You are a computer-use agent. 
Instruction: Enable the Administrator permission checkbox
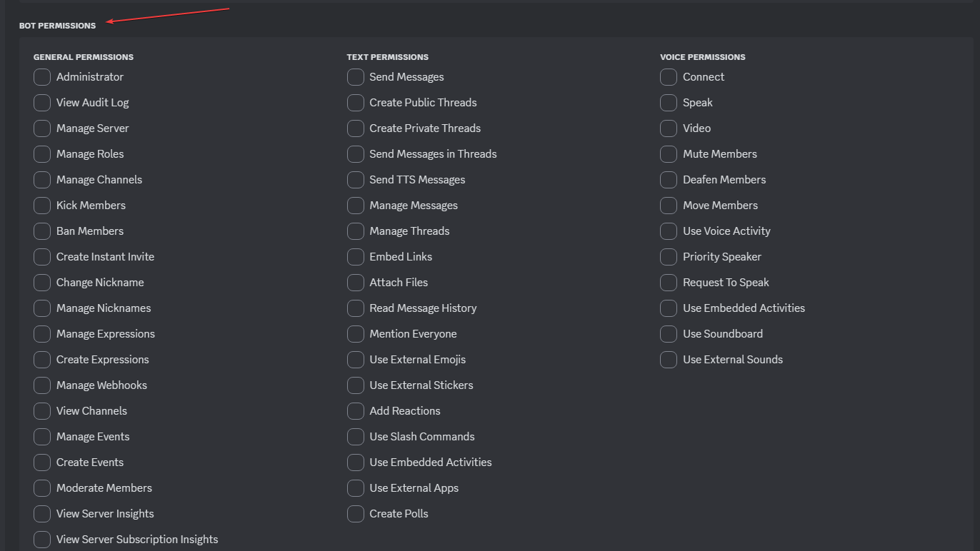42,77
